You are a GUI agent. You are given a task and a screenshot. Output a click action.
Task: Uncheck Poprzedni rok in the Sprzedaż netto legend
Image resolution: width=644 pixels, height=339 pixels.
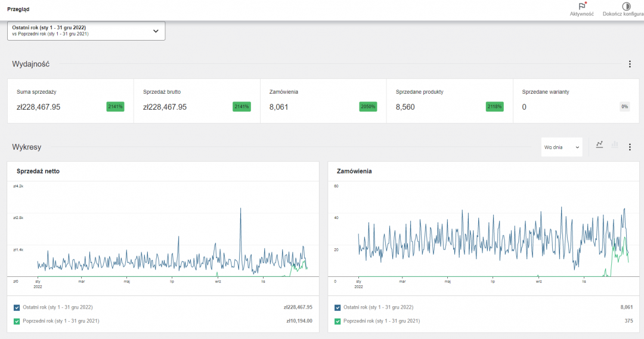pos(17,321)
